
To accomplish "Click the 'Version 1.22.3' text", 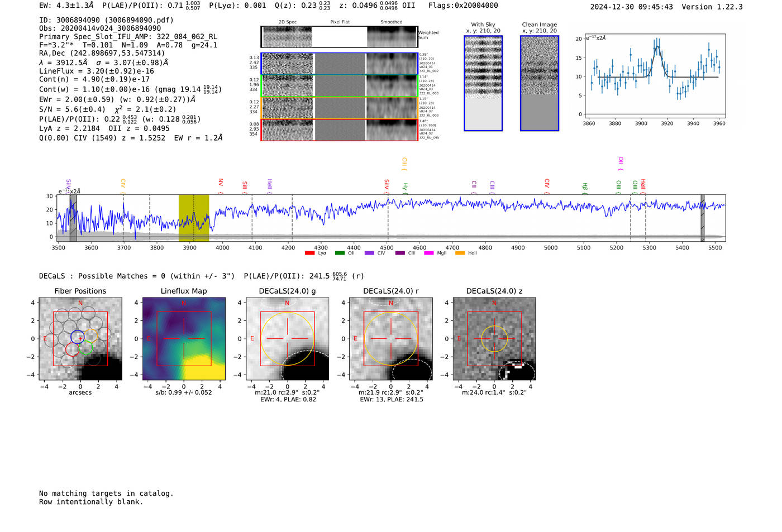I will pyautogui.click(x=712, y=7).
